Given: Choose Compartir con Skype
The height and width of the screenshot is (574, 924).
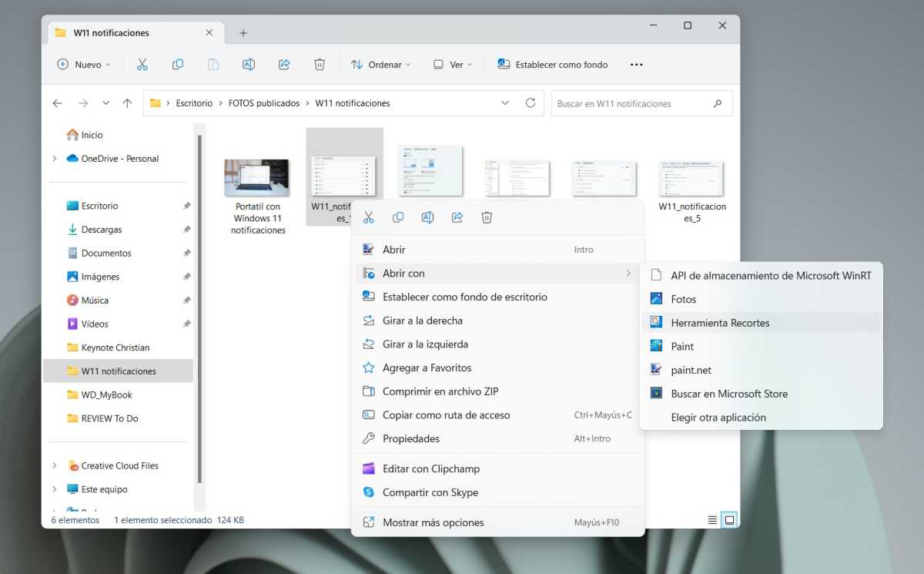Looking at the screenshot, I should click(x=497, y=492).
